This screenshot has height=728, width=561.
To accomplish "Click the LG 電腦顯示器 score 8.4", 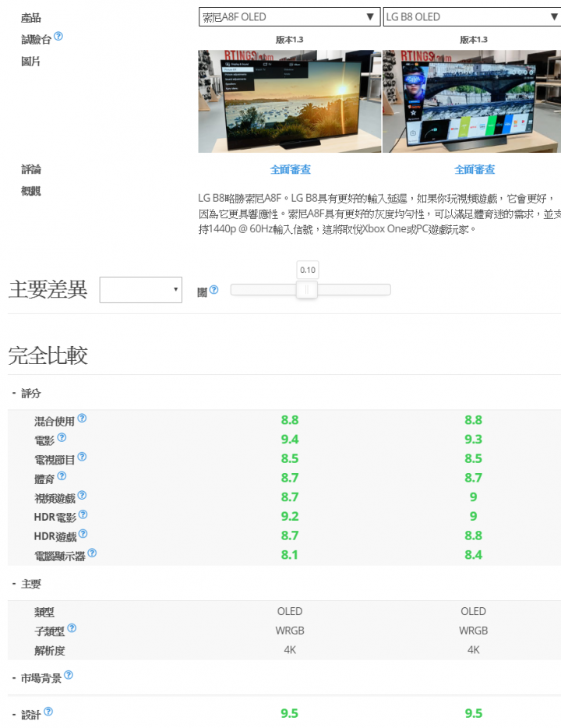I will 473,555.
